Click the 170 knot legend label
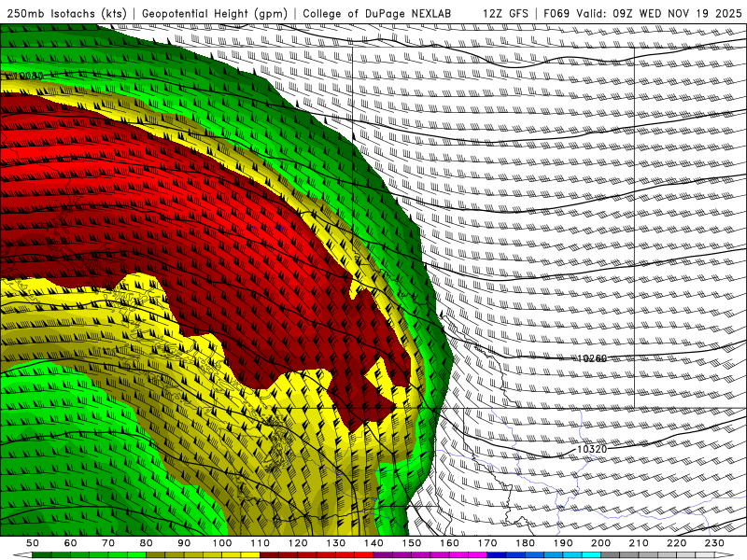 [x=487, y=543]
